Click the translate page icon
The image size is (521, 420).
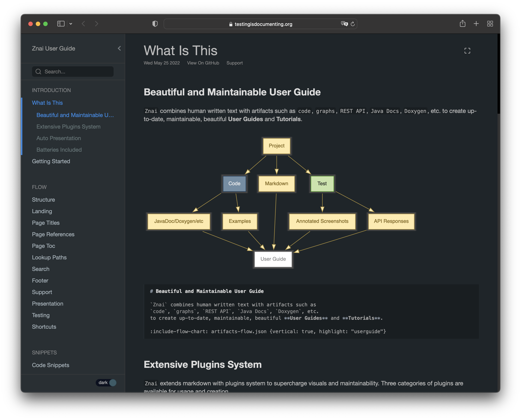point(344,24)
